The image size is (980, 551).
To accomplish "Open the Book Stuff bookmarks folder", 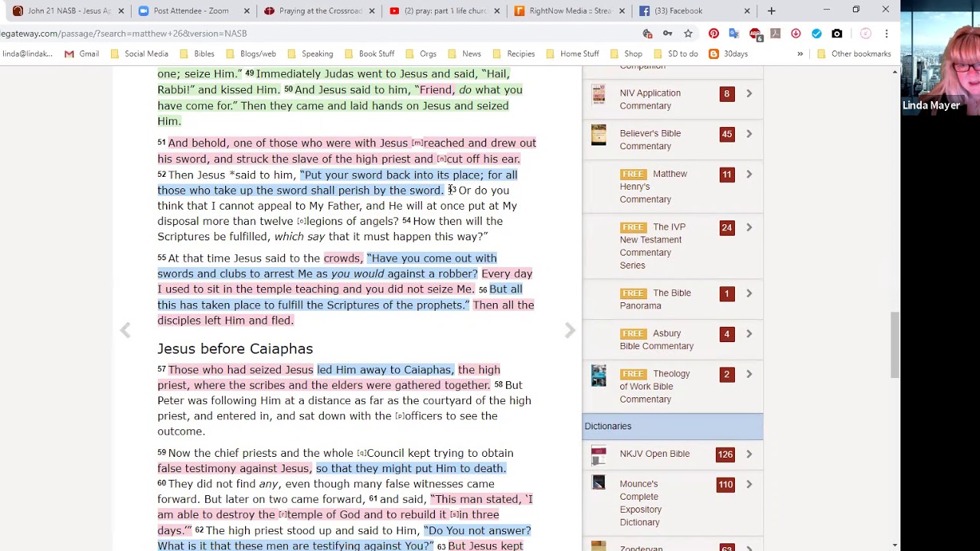I will point(369,54).
